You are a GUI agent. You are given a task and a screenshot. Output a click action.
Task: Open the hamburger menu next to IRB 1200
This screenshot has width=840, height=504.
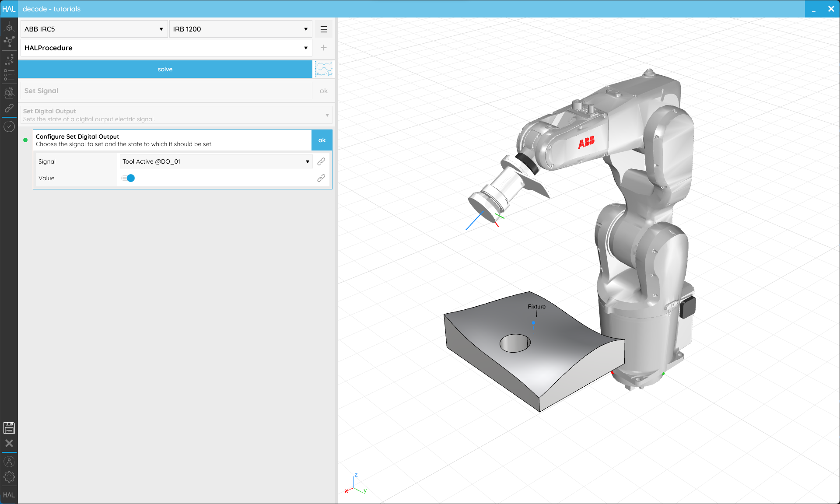tap(324, 29)
